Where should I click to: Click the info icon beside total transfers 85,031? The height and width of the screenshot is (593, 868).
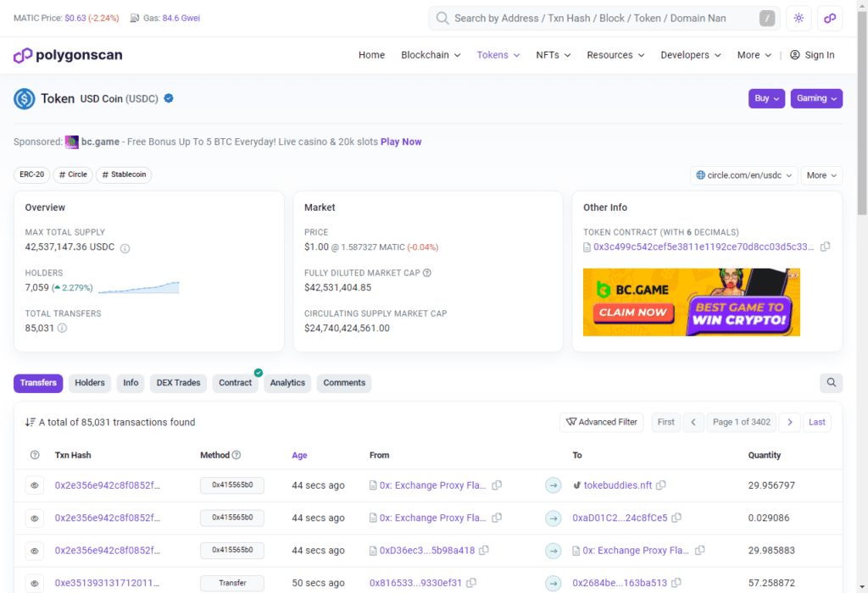pos(63,328)
